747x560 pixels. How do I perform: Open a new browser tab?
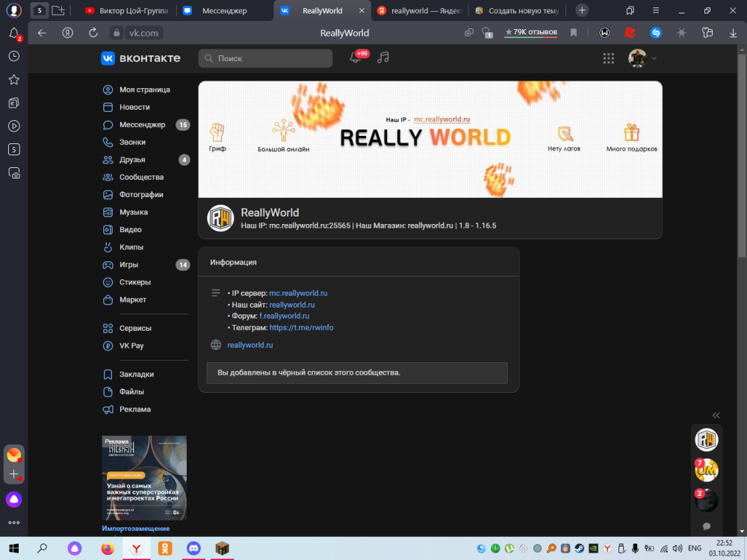[582, 10]
